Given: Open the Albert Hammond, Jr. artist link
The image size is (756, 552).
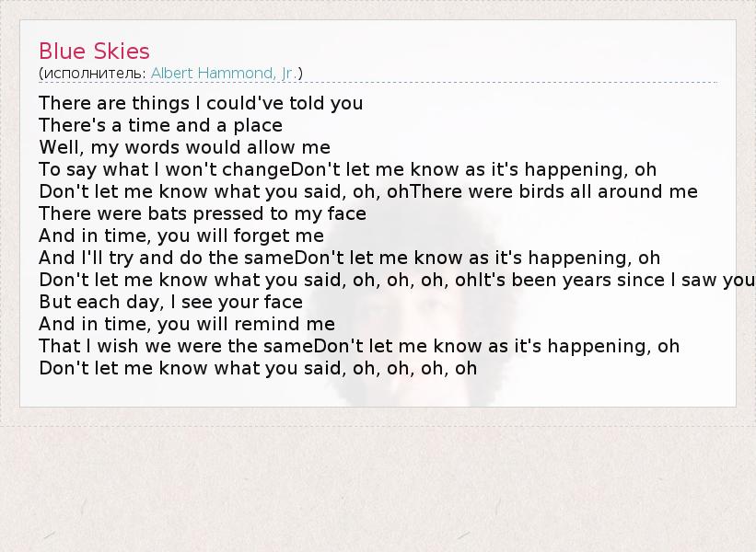Looking at the screenshot, I should pyautogui.click(x=224, y=74).
